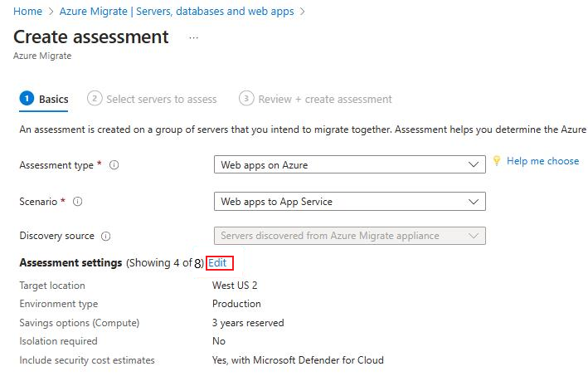Click the lightbulb icon beside Help me choose
Screen dimensions: 588x386
(497, 161)
